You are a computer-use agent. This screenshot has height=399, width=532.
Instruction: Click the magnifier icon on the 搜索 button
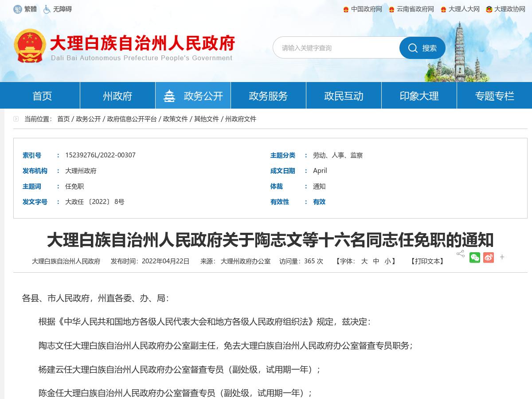coord(413,48)
